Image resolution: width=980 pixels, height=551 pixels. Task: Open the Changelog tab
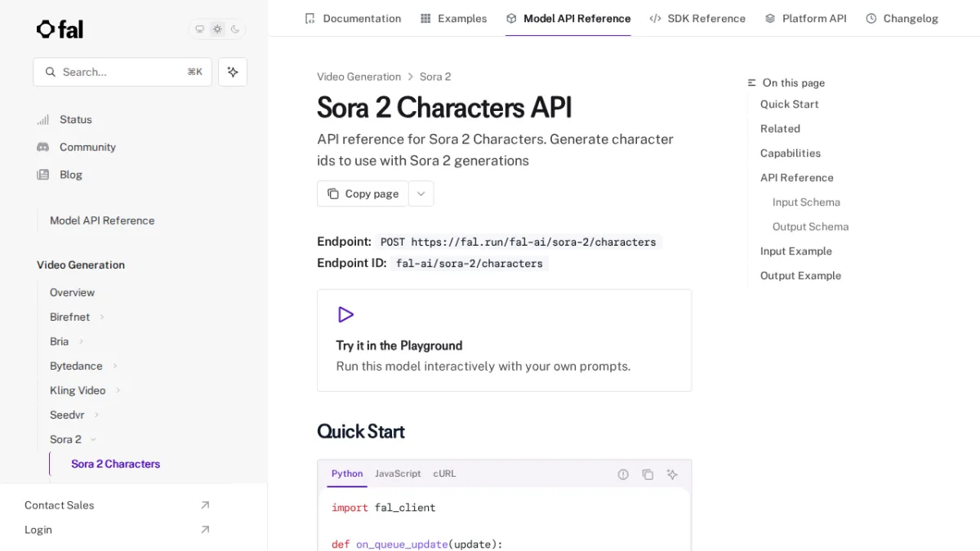coord(902,18)
